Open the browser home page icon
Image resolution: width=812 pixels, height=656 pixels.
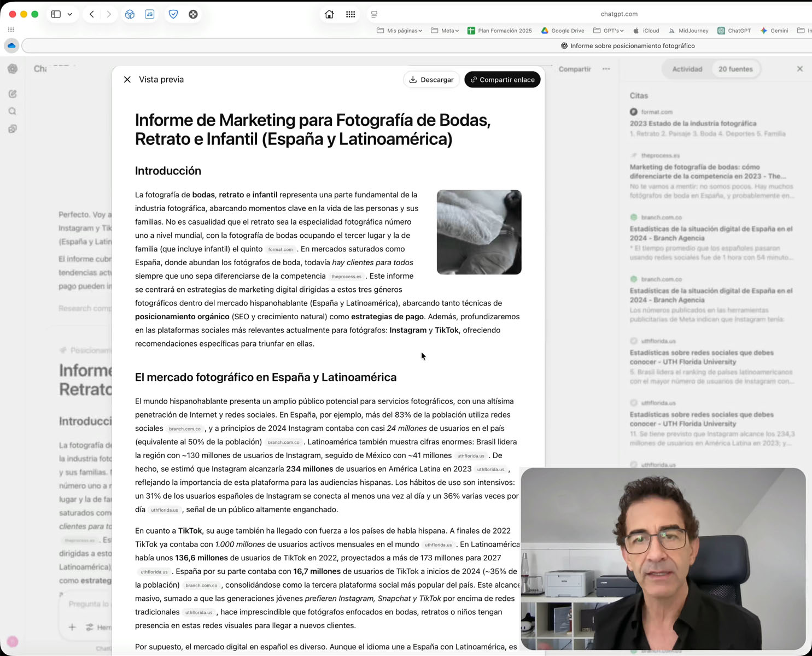[x=329, y=14]
